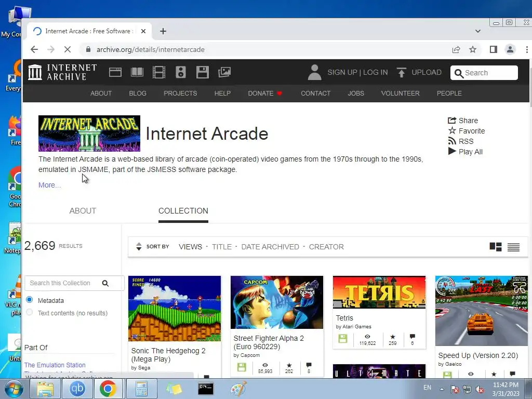Click the RSS feed icon
The image size is (532, 399).
point(452,141)
